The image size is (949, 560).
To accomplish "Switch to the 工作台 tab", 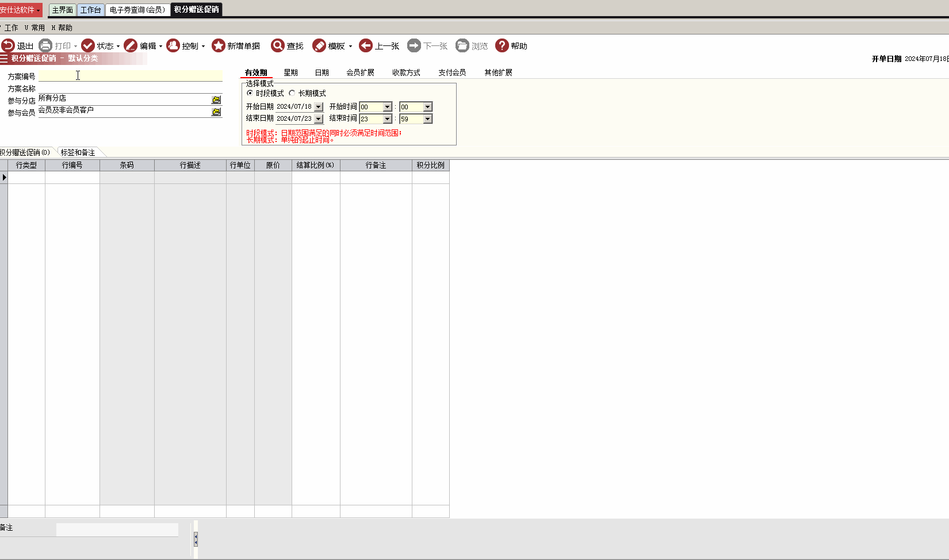I will (x=91, y=10).
